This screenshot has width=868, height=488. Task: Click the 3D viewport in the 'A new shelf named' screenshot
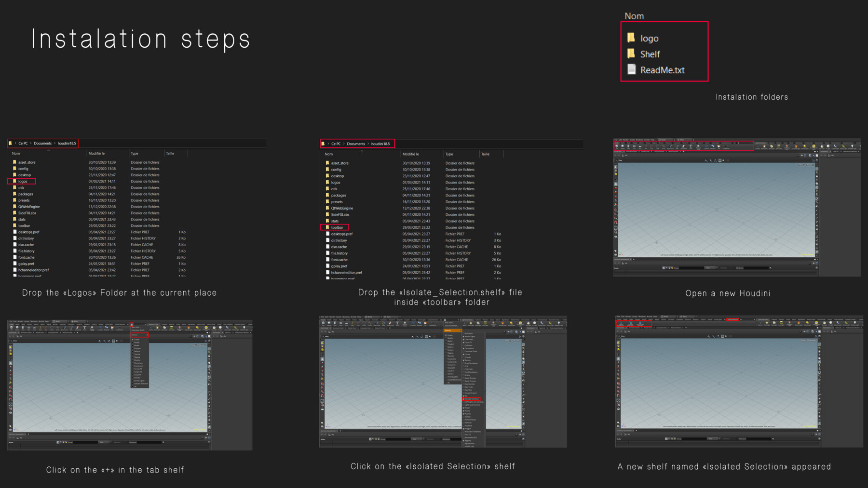click(x=719, y=383)
